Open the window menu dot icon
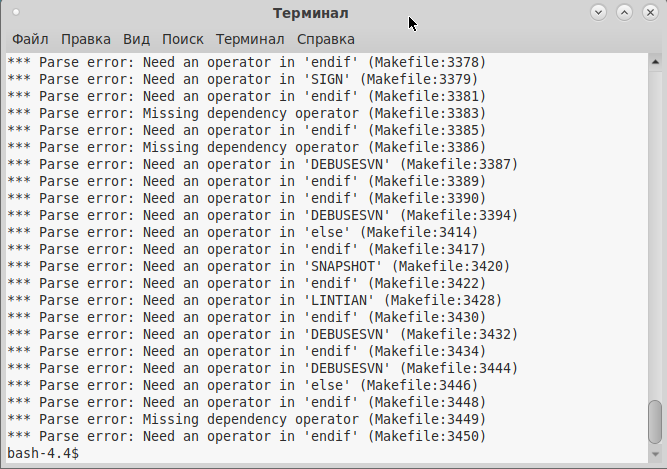The height and width of the screenshot is (469, 667). click(x=15, y=13)
